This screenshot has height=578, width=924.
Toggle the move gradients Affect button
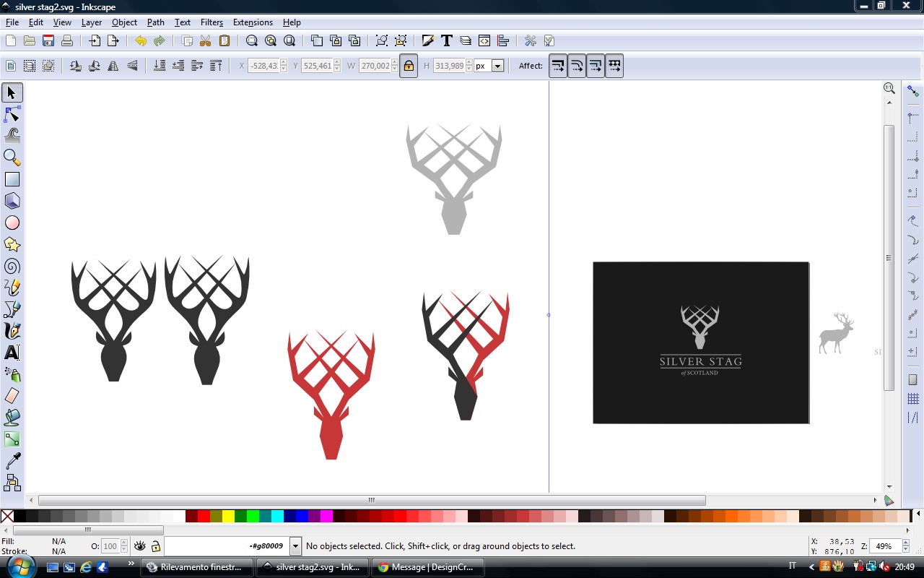(595, 65)
